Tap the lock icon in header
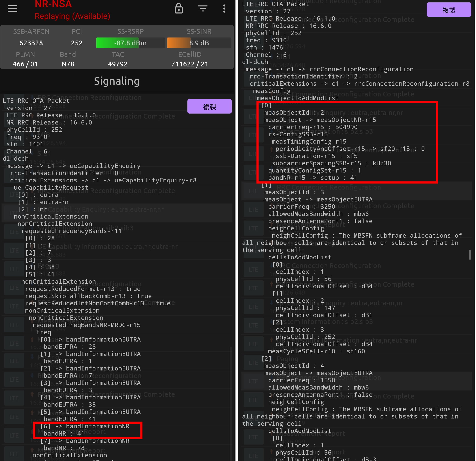Viewport: 476px width, 461px height. click(x=179, y=9)
